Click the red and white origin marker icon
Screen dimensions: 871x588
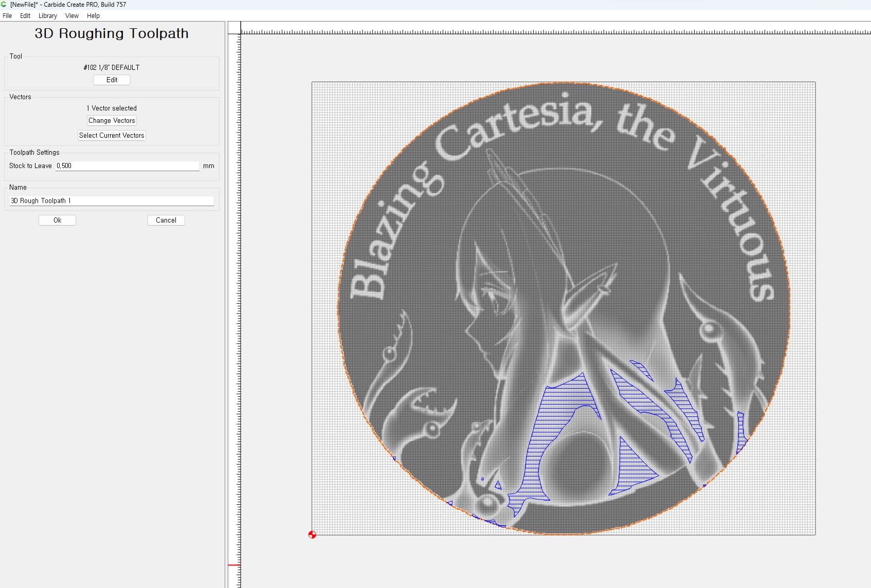click(313, 535)
